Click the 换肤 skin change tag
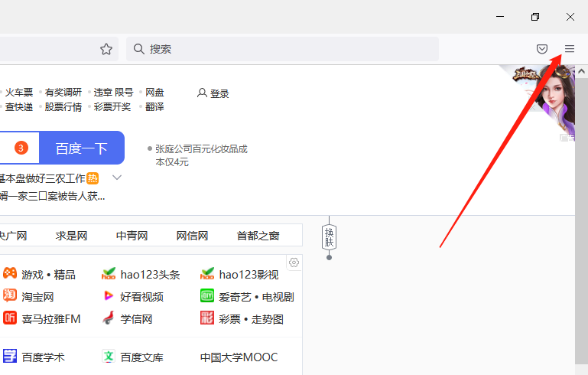Viewport: 588px width, 375px height. pyautogui.click(x=329, y=237)
